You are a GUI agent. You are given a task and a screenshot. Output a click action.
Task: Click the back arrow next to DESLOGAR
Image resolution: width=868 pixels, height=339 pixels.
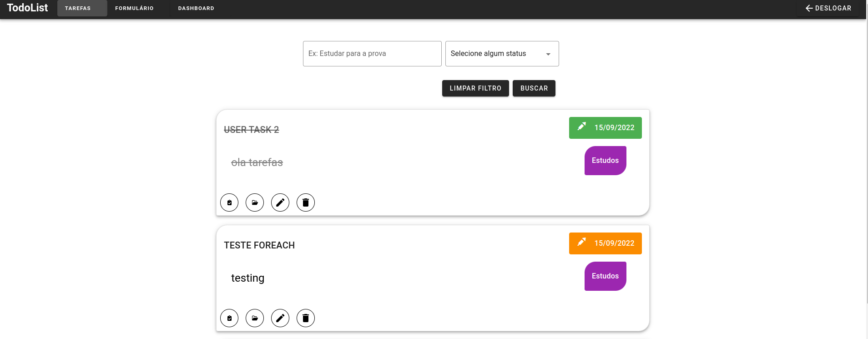pos(809,8)
